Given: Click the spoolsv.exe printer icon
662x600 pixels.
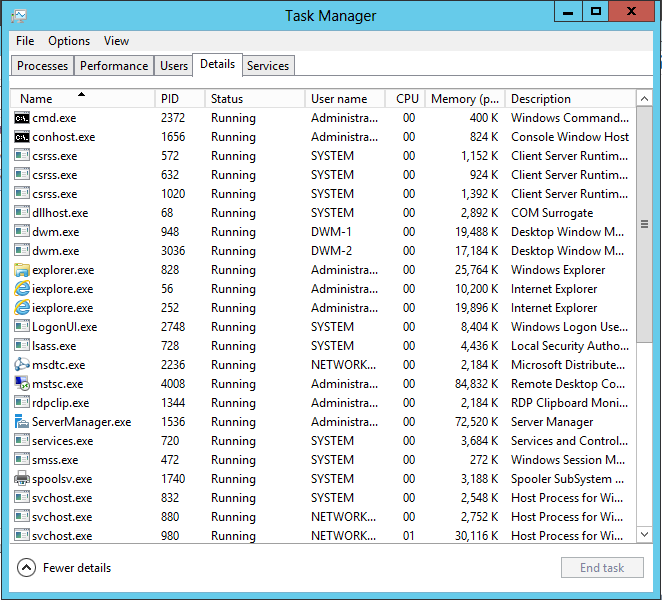Looking at the screenshot, I should [22, 479].
